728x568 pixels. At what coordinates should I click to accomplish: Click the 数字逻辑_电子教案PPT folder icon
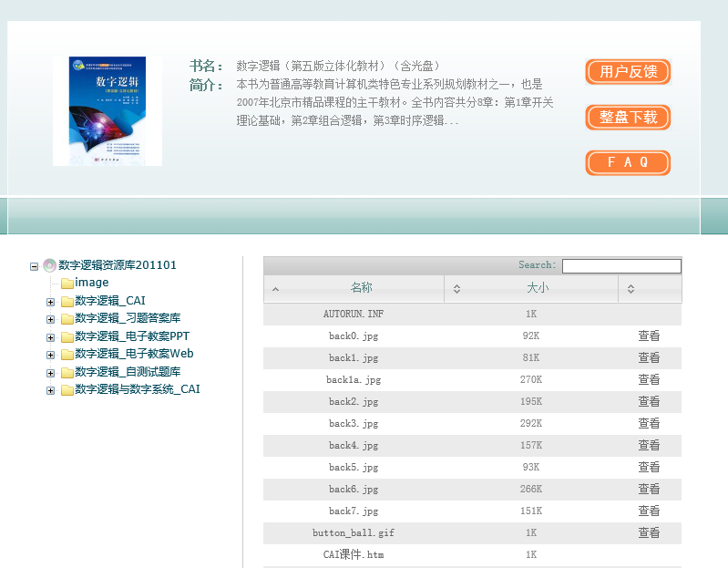tap(67, 336)
